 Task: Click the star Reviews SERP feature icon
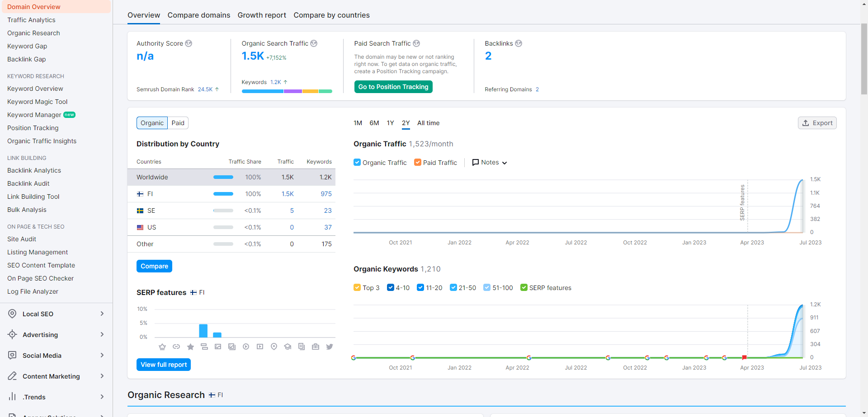[x=190, y=347]
